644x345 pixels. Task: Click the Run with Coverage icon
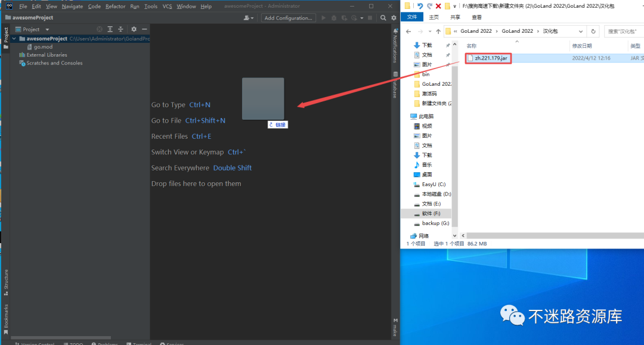(344, 18)
